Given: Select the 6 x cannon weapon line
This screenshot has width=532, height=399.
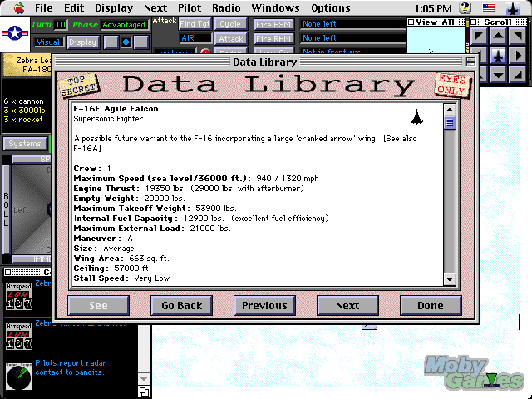Looking at the screenshot, I should pyautogui.click(x=24, y=101).
